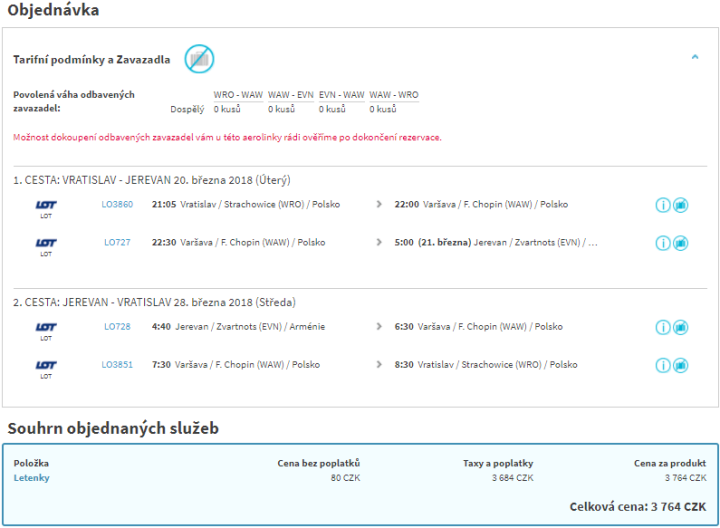Click baggage icon for flight LO728

click(x=680, y=327)
